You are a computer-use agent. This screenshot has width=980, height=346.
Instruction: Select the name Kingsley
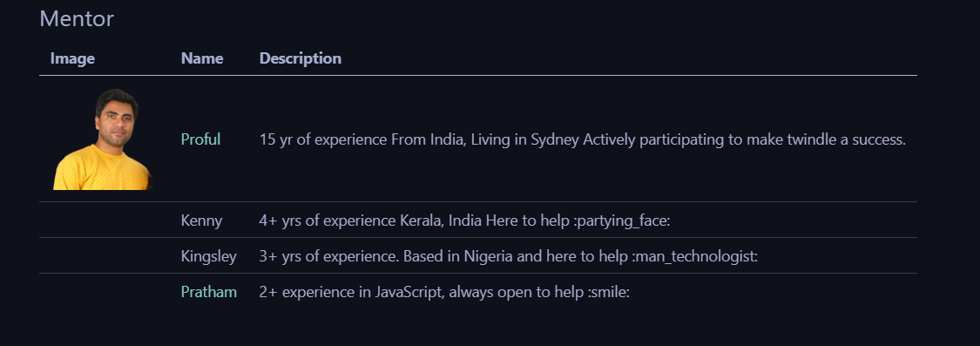[209, 256]
